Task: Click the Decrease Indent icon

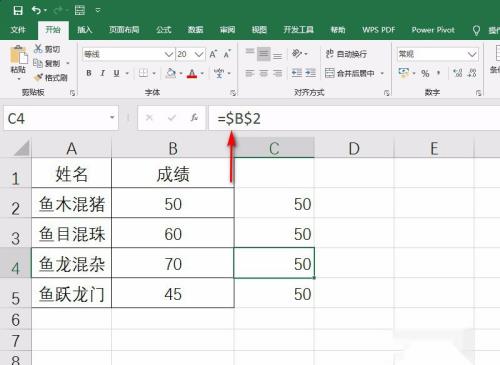Action: tap(297, 73)
